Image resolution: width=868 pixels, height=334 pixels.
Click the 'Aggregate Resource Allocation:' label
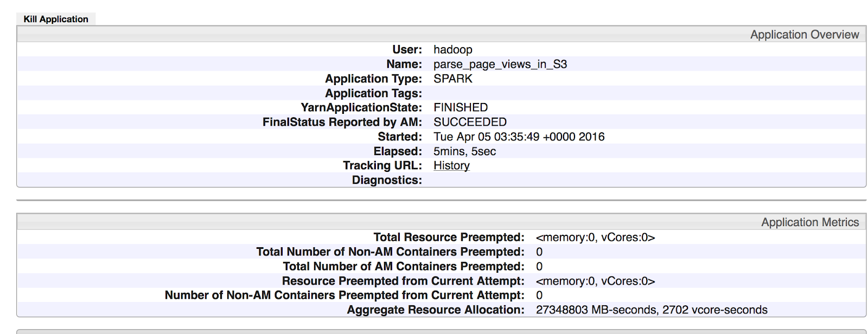click(x=436, y=310)
